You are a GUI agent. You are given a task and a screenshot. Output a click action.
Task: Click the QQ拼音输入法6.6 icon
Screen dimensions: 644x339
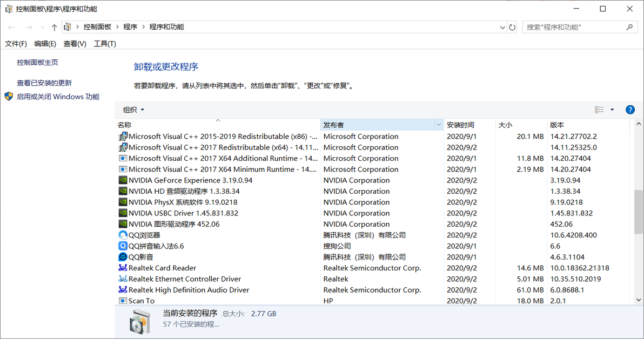point(122,246)
